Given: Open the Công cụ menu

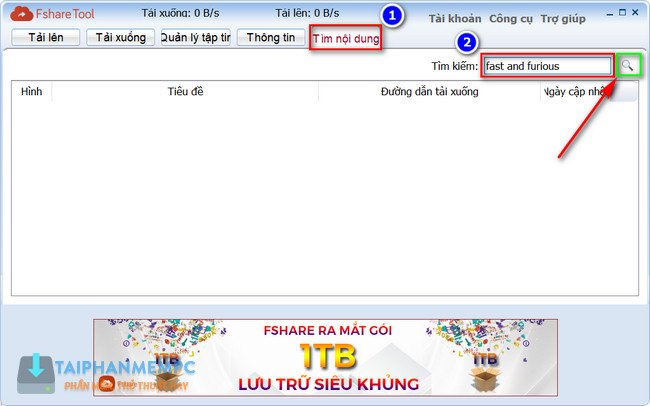Looking at the screenshot, I should coord(510,19).
